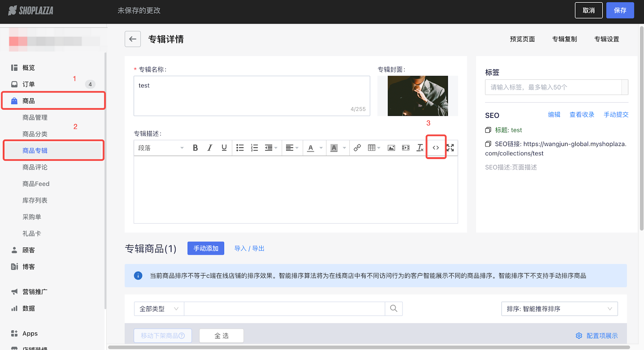Insert a video into the description

pyautogui.click(x=406, y=148)
